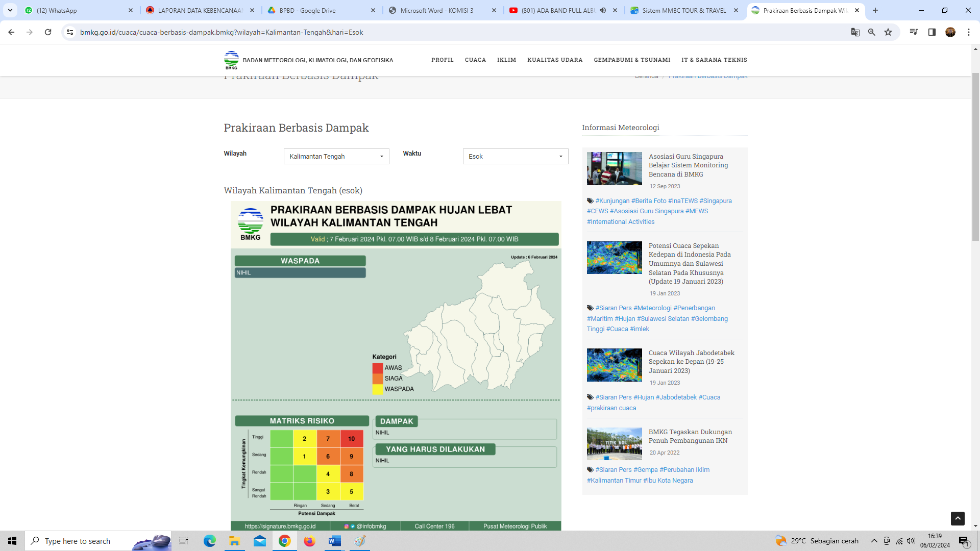Open Asosiasi Guru Singapura article link
Viewport: 980px width, 551px height.
[688, 165]
